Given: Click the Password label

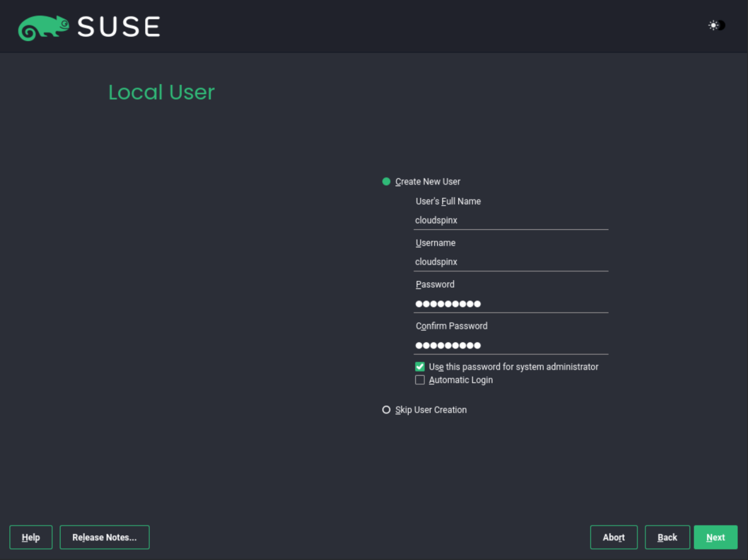Looking at the screenshot, I should (434, 284).
